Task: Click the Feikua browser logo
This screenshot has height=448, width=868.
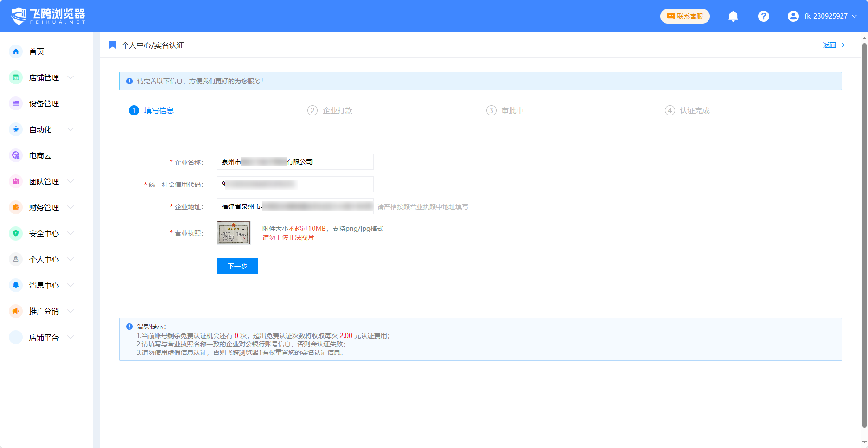Action: click(48, 16)
